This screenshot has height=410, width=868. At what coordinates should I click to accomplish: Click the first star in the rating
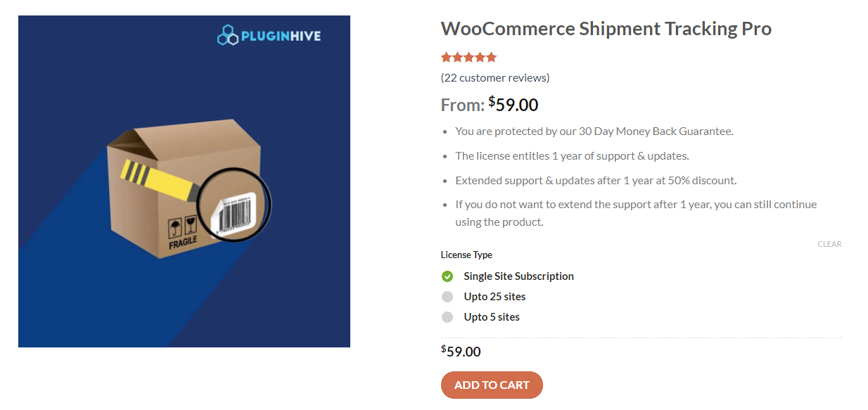446,58
